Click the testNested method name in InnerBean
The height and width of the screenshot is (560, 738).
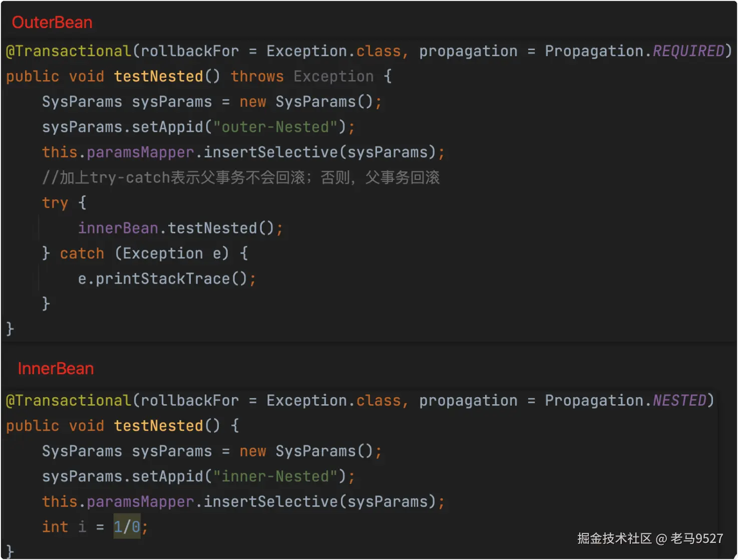(x=158, y=426)
